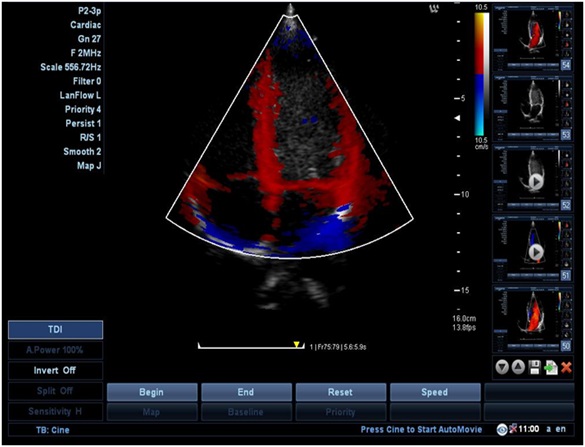Toggle the TDI mode button
The height and width of the screenshot is (447, 585).
[x=55, y=330]
